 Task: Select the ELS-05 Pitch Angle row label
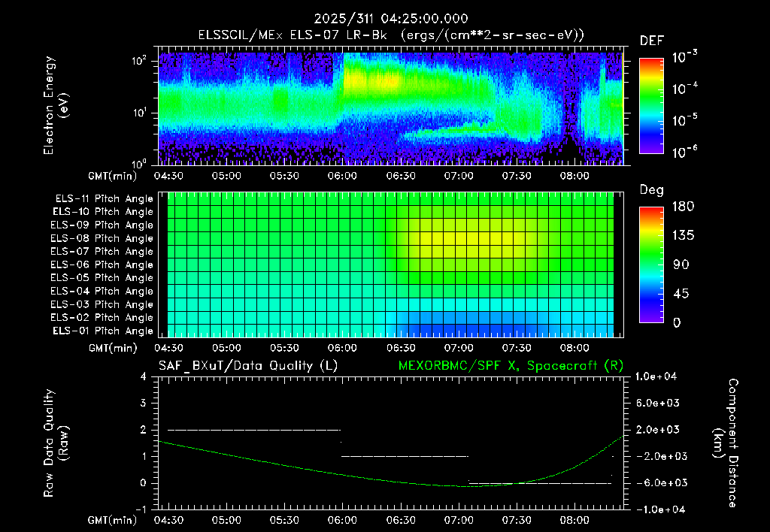click(102, 278)
